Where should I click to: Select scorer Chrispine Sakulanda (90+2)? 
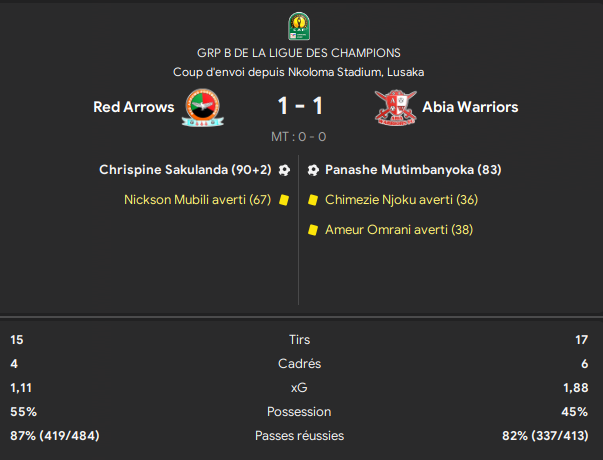[185, 170]
